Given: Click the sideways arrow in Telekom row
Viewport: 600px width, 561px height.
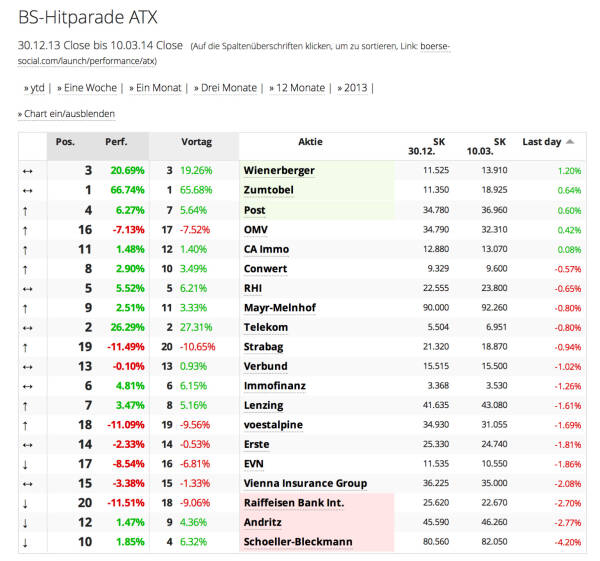Looking at the screenshot, I should 27,328.
